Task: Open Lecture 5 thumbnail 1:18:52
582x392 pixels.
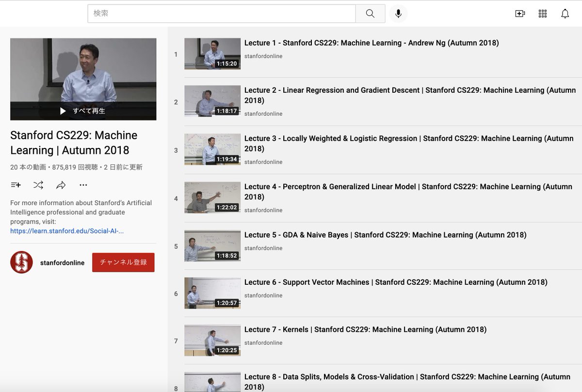Action: point(212,245)
